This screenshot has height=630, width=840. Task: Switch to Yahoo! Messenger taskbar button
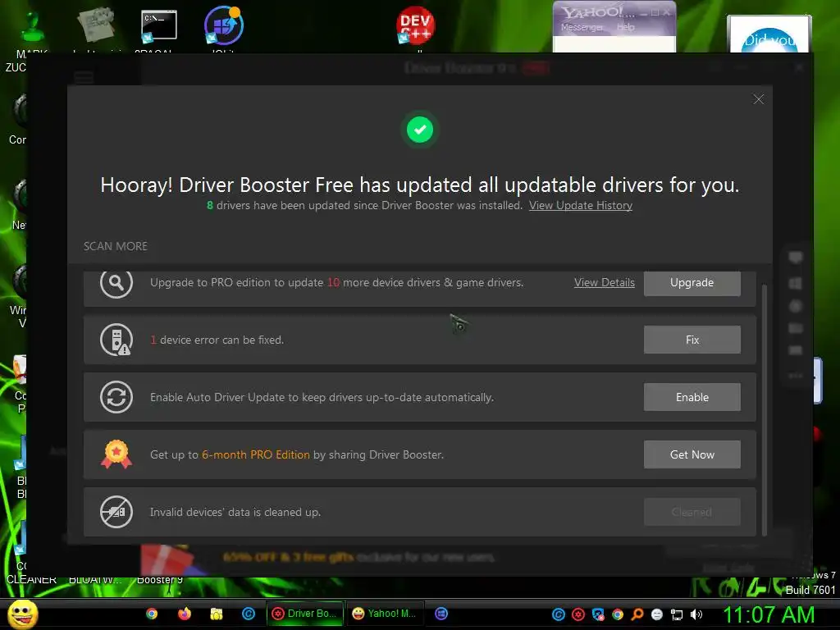[385, 614]
